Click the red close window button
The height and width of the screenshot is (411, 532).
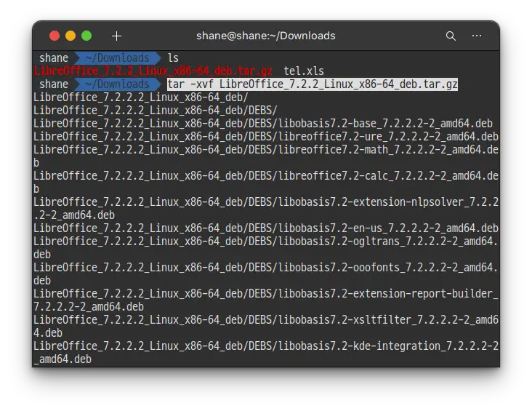click(x=55, y=36)
